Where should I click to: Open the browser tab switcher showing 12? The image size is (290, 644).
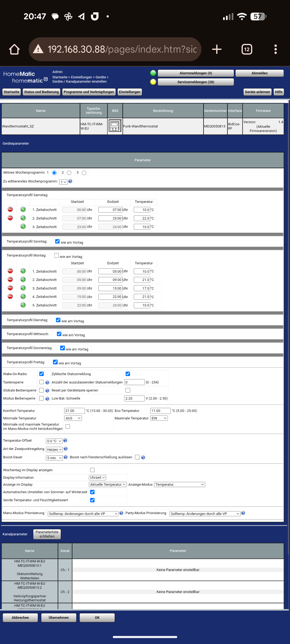[x=247, y=49]
